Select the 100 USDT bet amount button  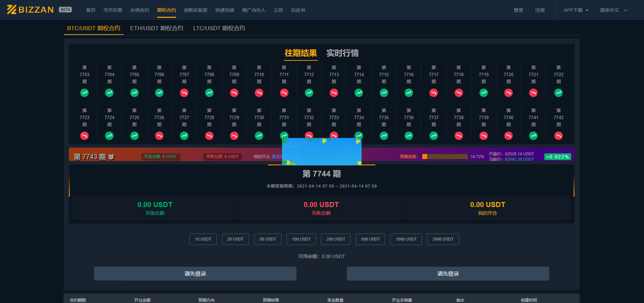[301, 239]
